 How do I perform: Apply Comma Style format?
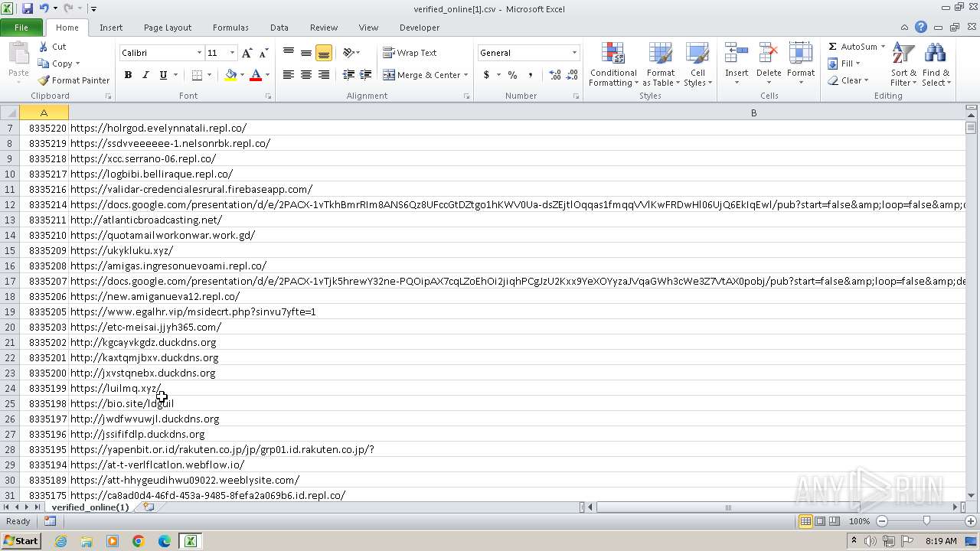(x=530, y=75)
